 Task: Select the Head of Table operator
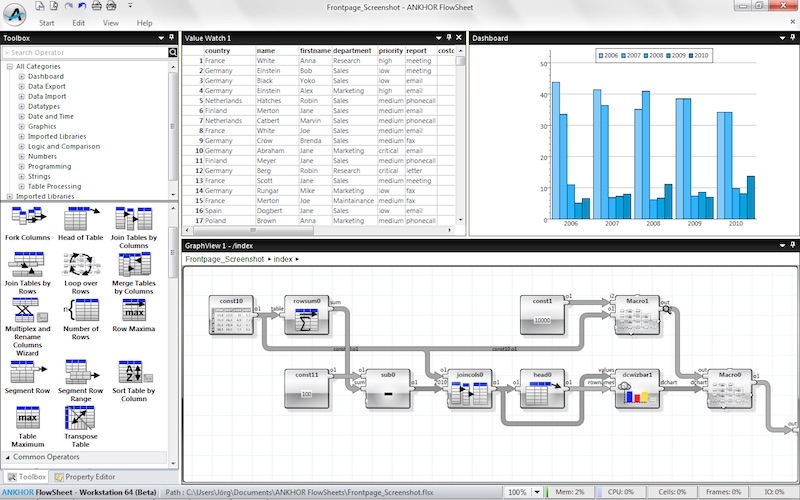pyautogui.click(x=81, y=223)
